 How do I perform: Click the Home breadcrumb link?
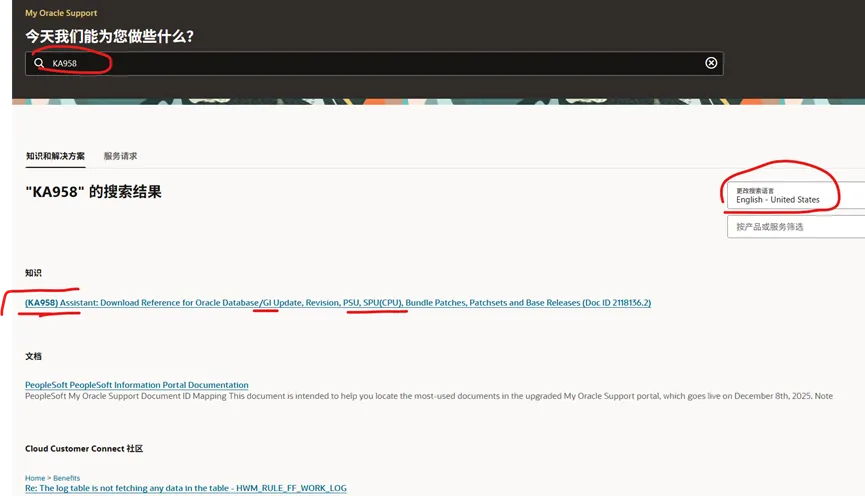(x=35, y=478)
